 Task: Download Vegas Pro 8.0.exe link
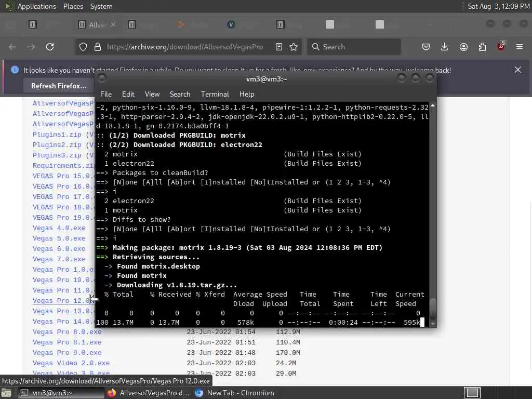67,332
